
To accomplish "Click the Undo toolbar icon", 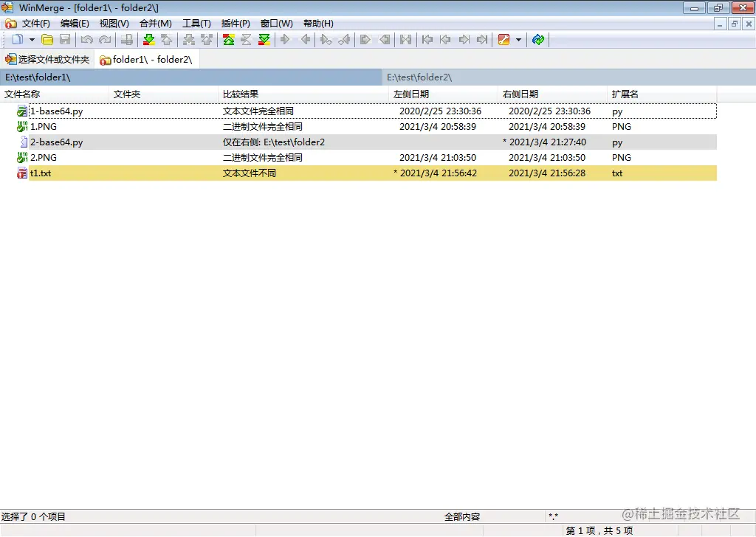I will 87,40.
